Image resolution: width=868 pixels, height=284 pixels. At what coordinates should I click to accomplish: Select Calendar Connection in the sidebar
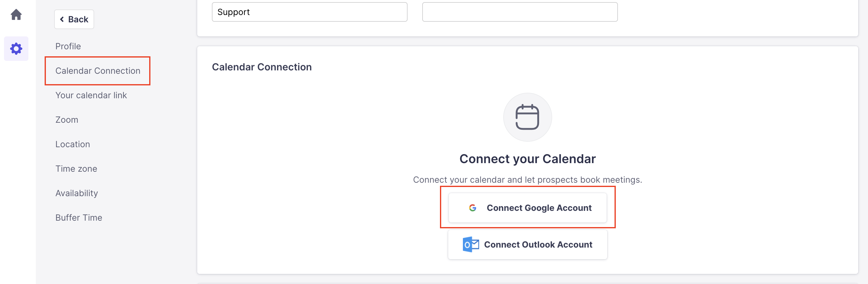point(98,71)
